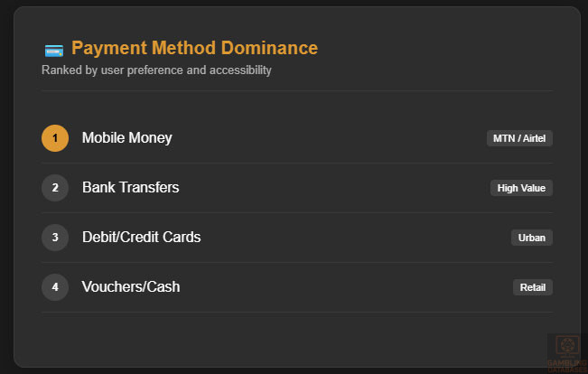This screenshot has height=374, width=588.
Task: Click the orange number 1 rank badge
Action: (x=55, y=138)
